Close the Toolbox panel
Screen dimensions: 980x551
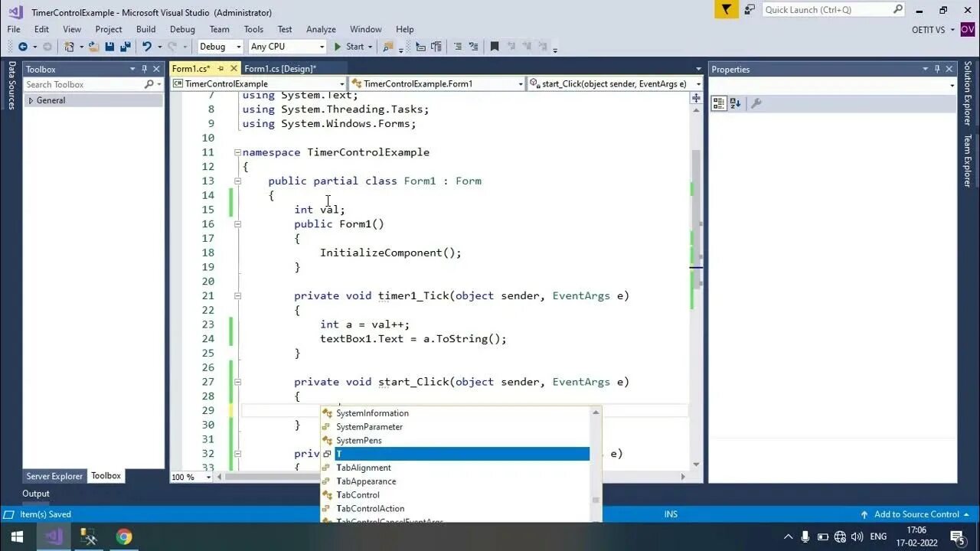coord(156,69)
